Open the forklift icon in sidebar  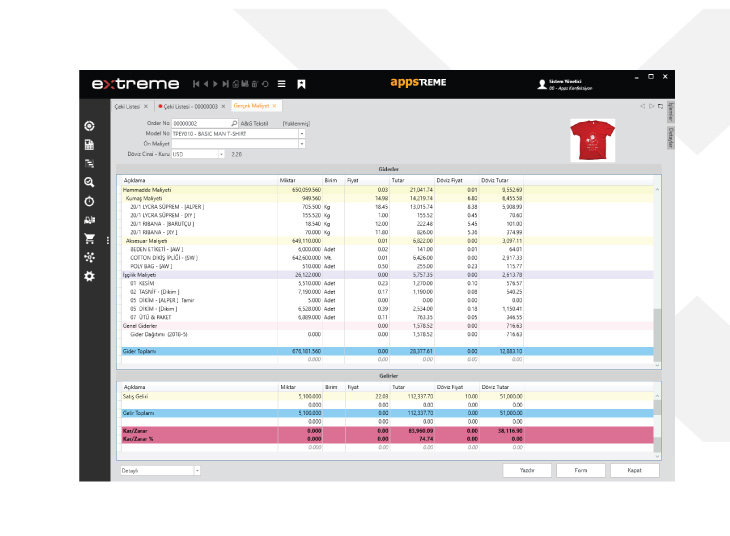pyautogui.click(x=89, y=220)
